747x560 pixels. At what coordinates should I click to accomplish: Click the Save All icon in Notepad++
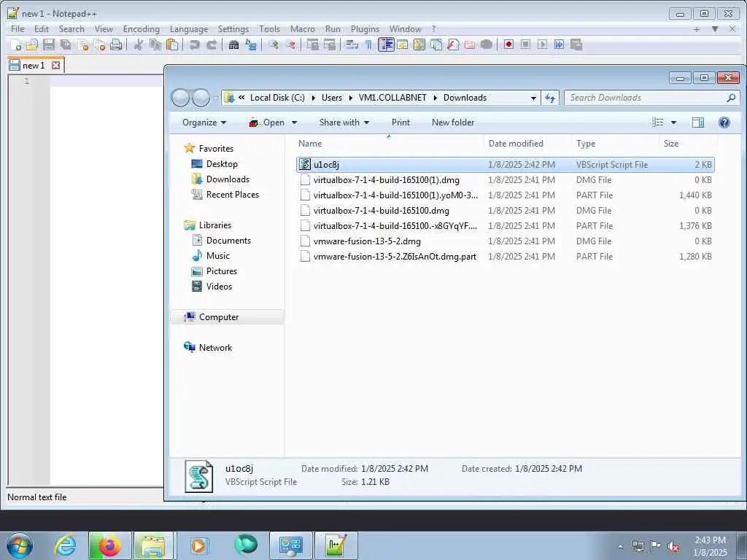[66, 44]
